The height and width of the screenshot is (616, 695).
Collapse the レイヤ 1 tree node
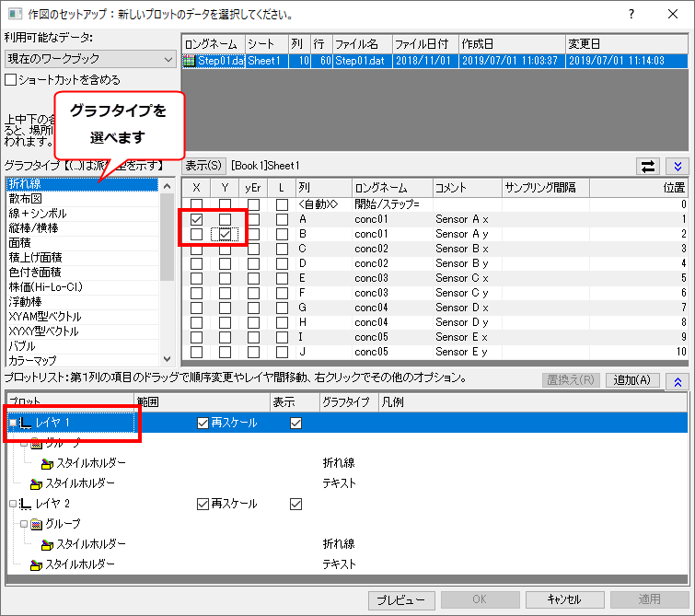(x=12, y=423)
